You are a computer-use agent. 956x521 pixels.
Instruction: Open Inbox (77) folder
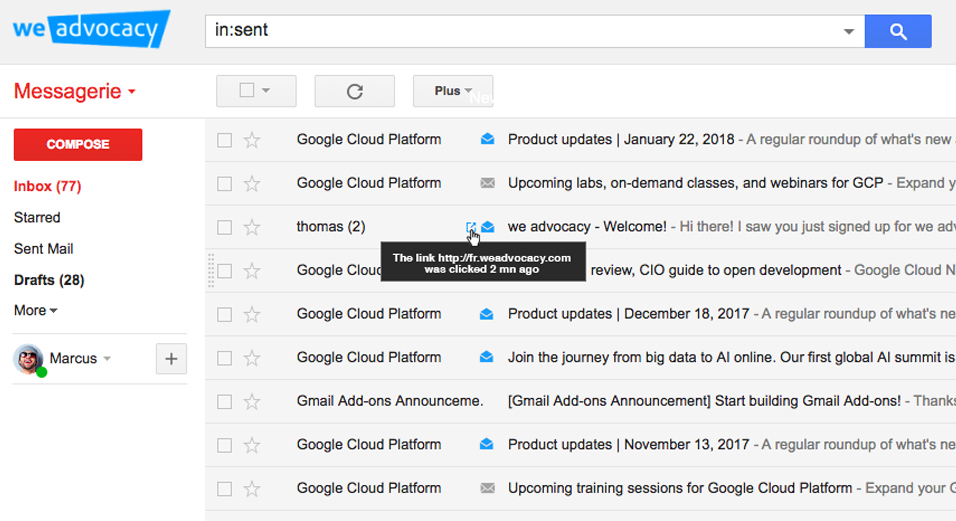coord(48,186)
